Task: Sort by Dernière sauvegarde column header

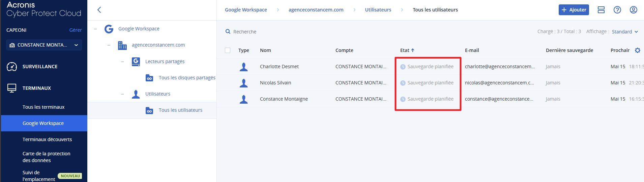Action: [x=569, y=50]
